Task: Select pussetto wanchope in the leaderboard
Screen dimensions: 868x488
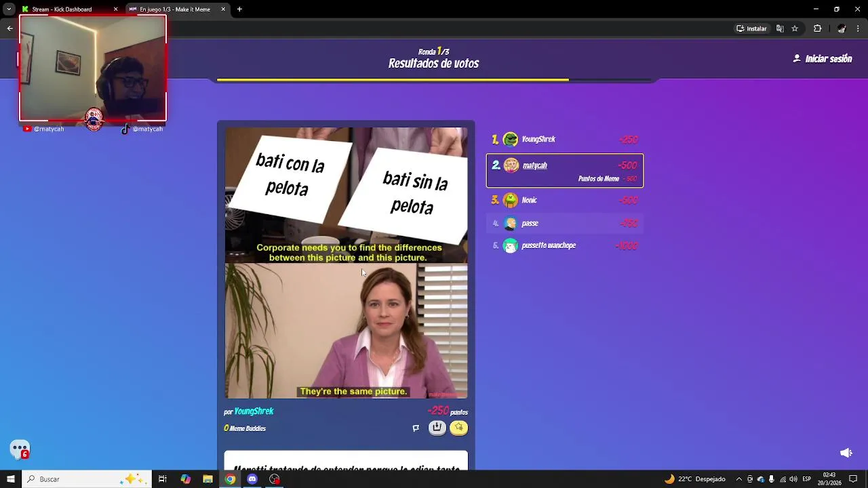Action: click(564, 245)
